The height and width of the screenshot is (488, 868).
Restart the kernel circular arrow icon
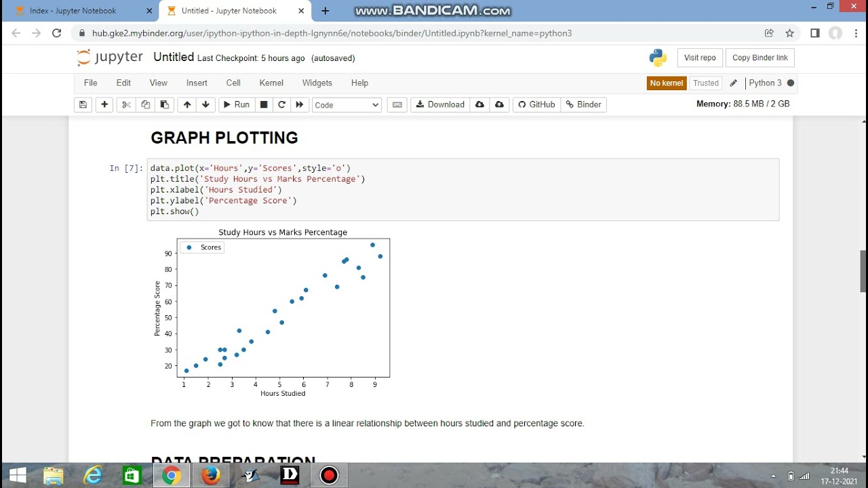(281, 104)
